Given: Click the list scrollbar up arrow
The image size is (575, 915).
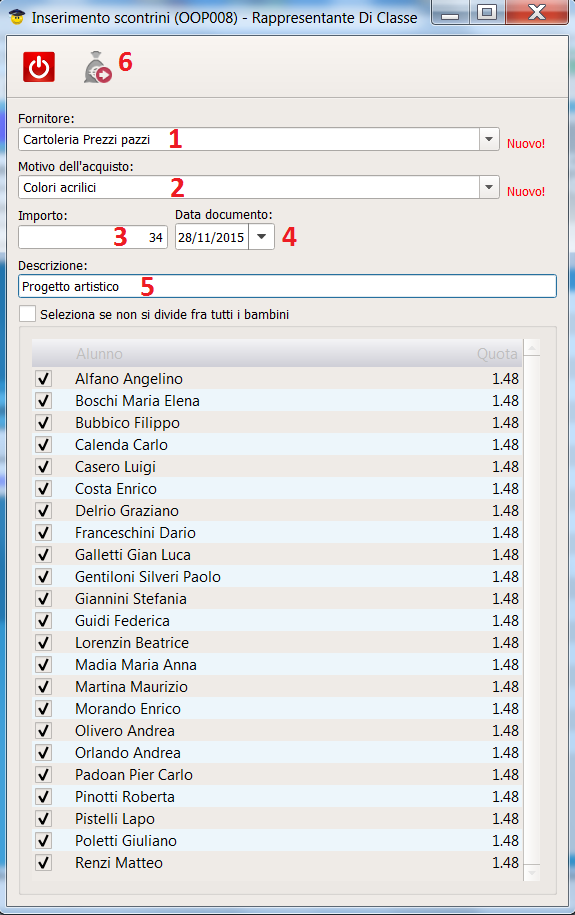Looking at the screenshot, I should pyautogui.click(x=532, y=348).
